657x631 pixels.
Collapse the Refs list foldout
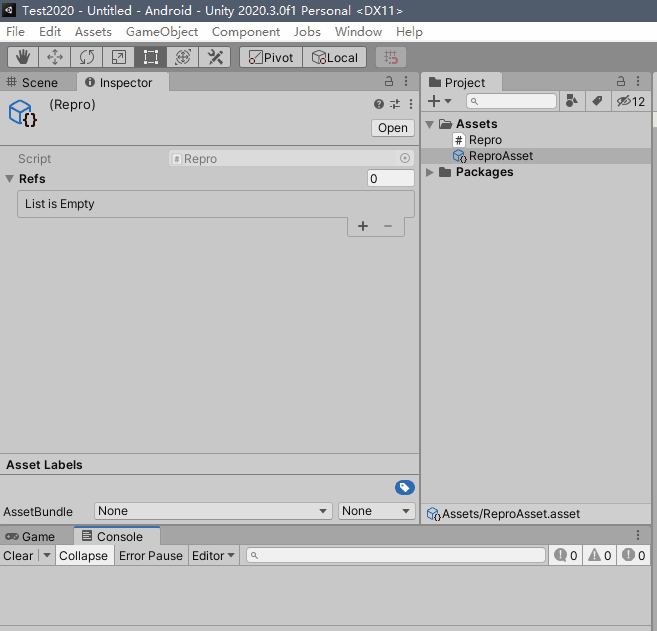tap(10, 179)
